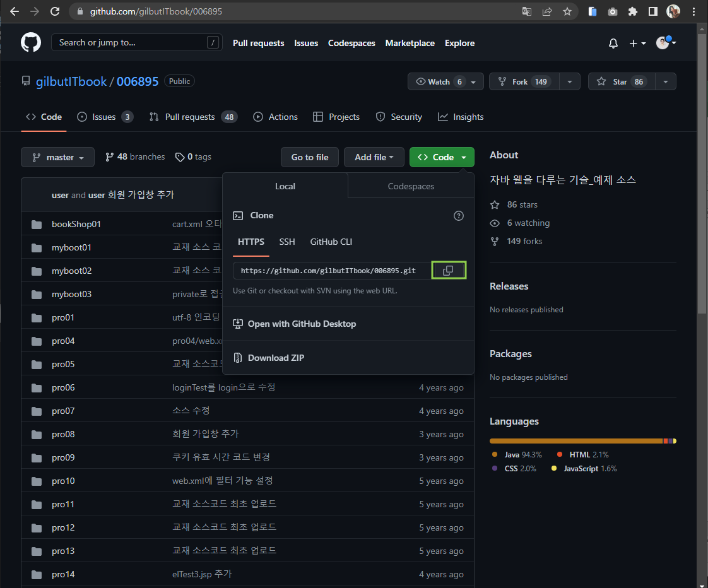Image resolution: width=708 pixels, height=588 pixels.
Task: Expand the Fork dropdown arrow
Action: tap(570, 82)
